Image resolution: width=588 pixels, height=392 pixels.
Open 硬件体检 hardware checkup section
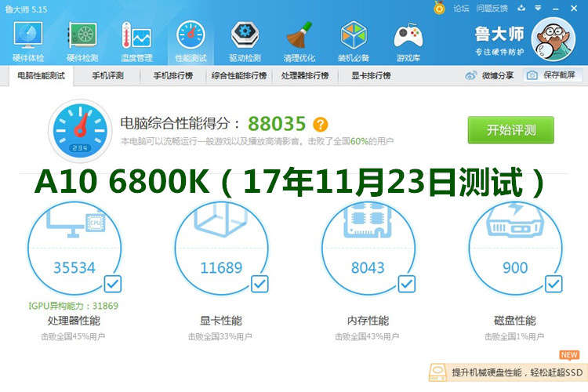28,42
